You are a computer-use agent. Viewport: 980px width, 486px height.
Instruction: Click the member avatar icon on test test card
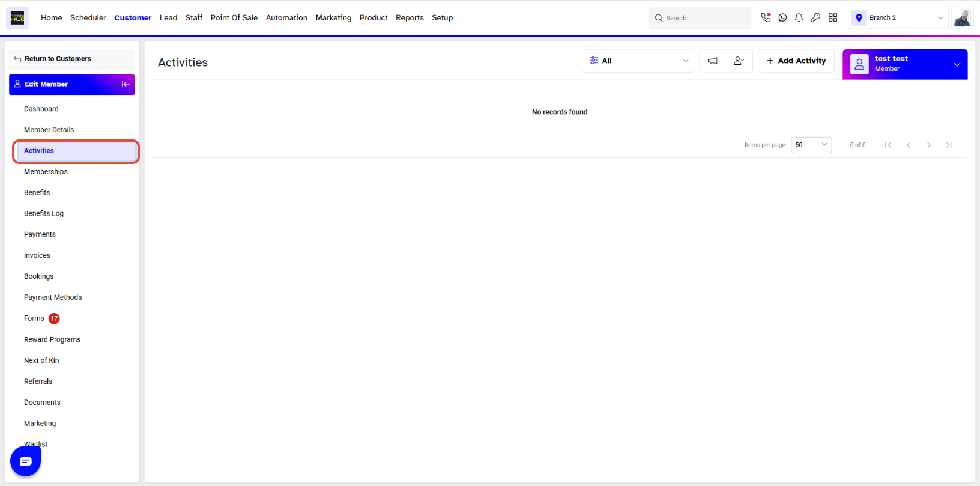[x=859, y=64]
